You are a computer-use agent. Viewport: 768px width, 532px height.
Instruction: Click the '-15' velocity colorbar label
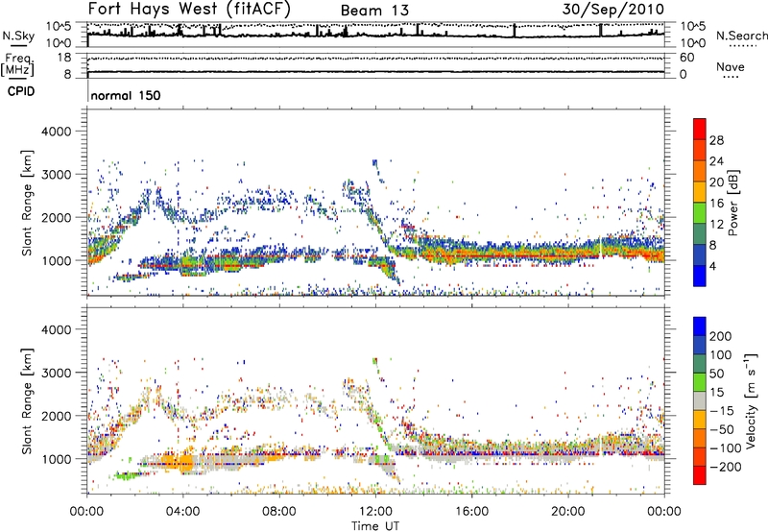[x=722, y=411]
